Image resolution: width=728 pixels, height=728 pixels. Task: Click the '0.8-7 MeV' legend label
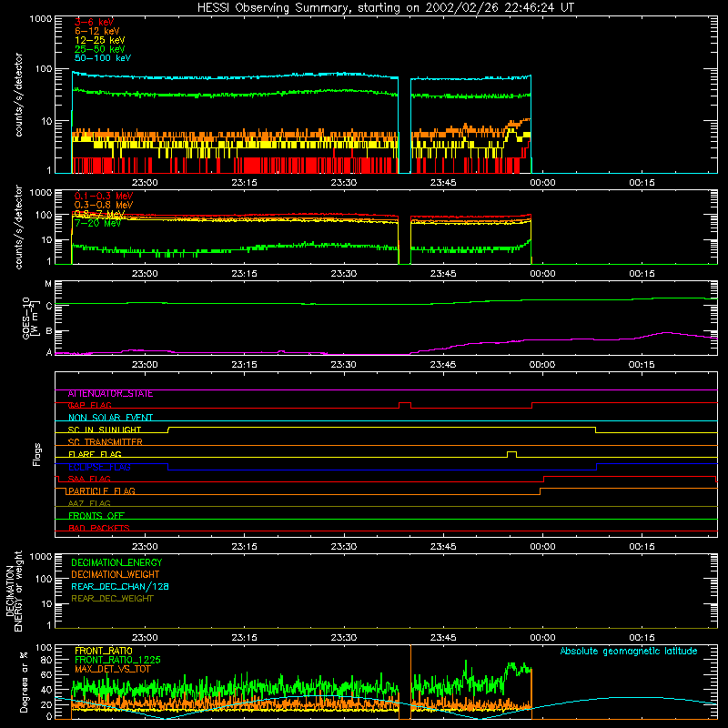pos(100,214)
